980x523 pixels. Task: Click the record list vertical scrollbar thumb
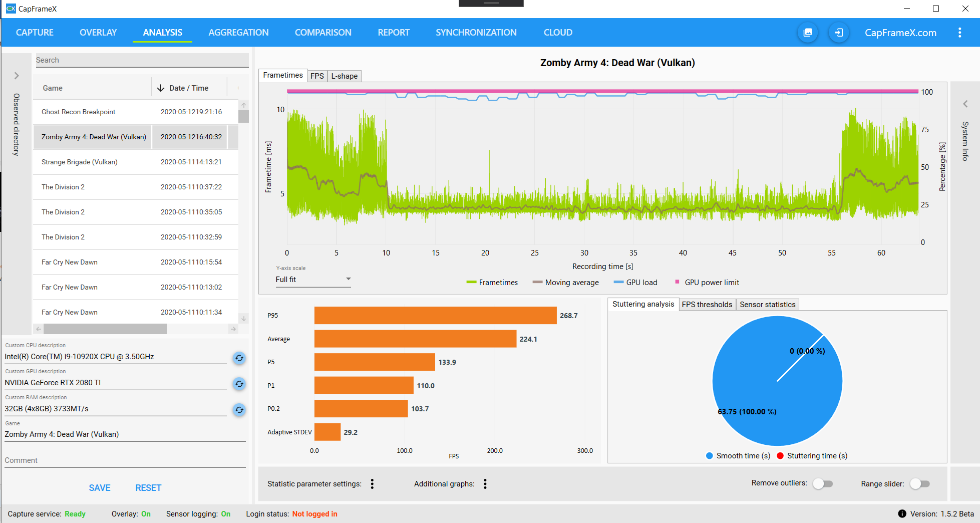point(244,117)
